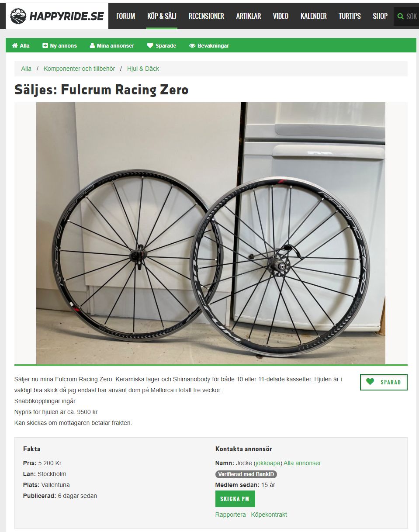
Task: Click the Happyride mountain logo icon
Action: tap(17, 15)
